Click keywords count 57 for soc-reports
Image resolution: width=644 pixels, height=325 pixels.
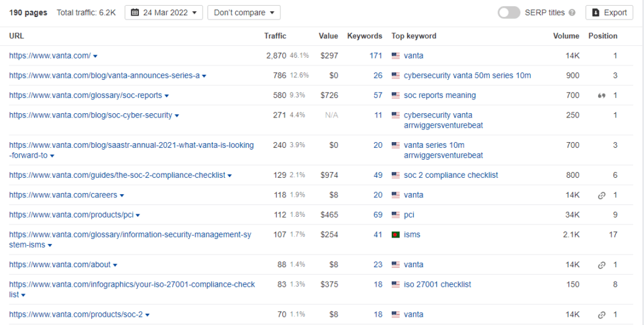[x=378, y=95]
